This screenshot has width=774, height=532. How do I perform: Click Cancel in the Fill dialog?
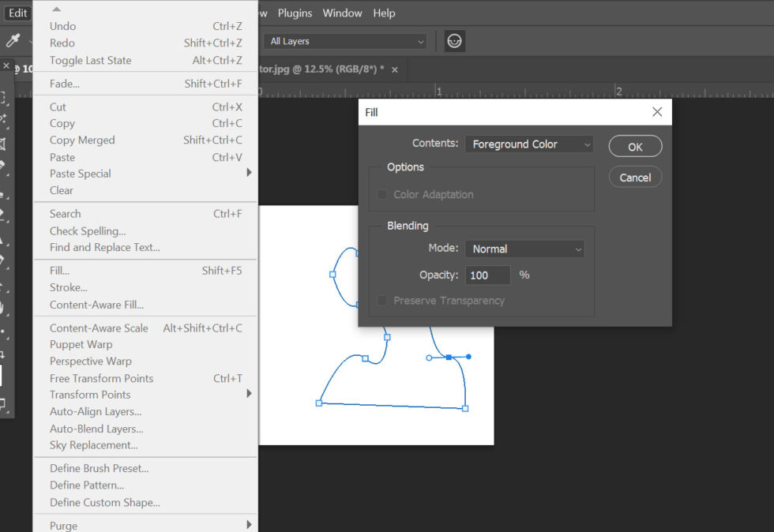coord(635,177)
